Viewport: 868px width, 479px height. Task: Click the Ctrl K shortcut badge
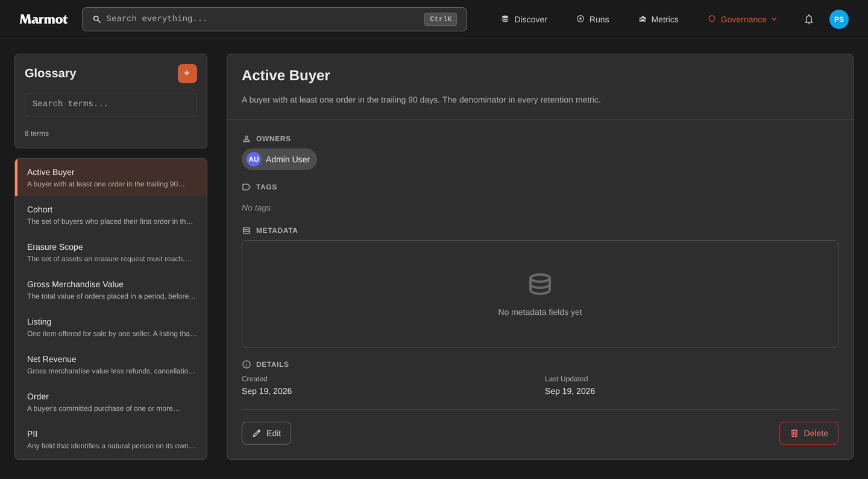pyautogui.click(x=441, y=19)
